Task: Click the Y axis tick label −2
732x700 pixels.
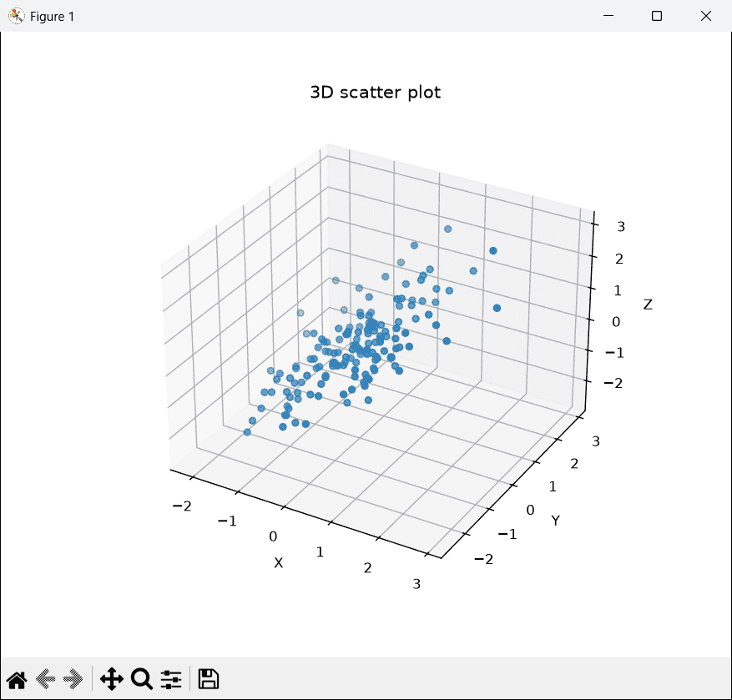Action: pyautogui.click(x=483, y=559)
